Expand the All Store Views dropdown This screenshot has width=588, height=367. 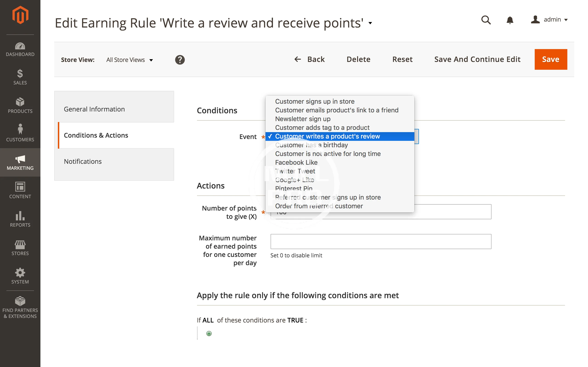click(x=130, y=60)
